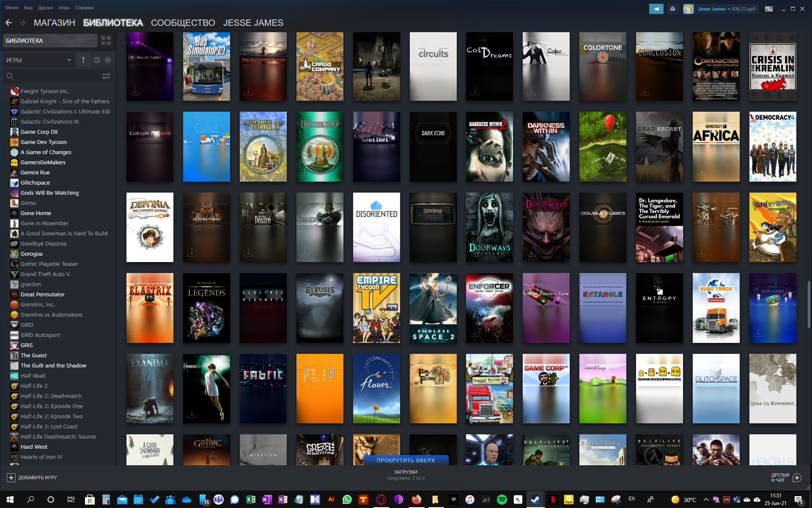Viewport: 812px width, 508px height.
Task: Click the ПРОКРУТИТЬ ВВЕРХ button
Action: [x=406, y=460]
